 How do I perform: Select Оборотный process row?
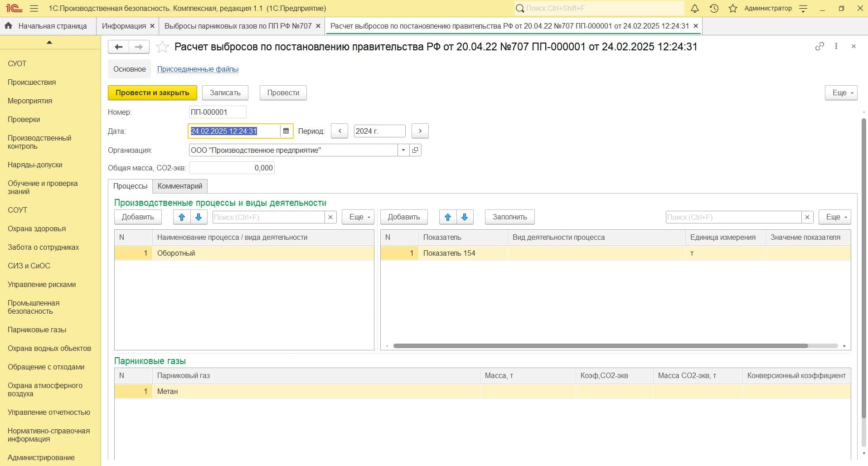tap(244, 253)
